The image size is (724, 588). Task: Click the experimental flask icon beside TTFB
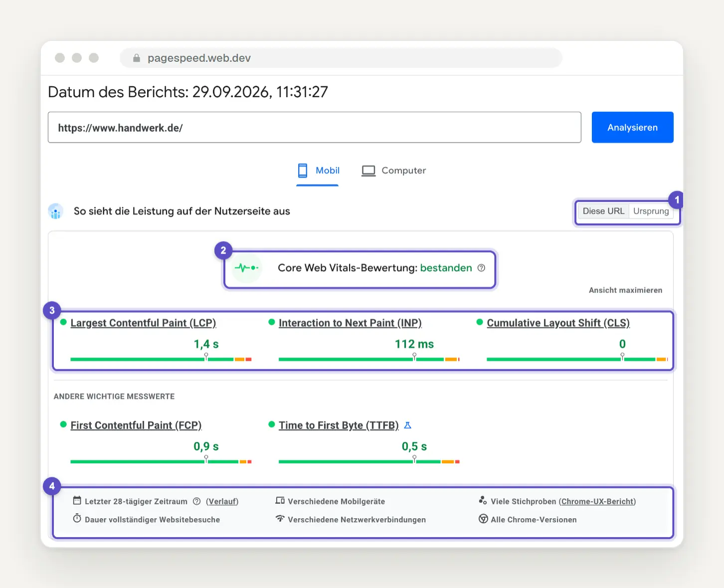click(407, 425)
